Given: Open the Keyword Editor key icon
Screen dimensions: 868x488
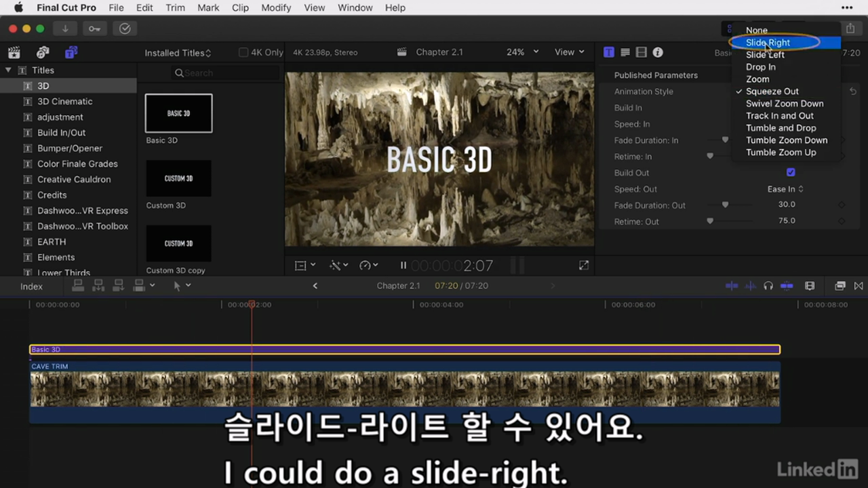Looking at the screenshot, I should pyautogui.click(x=94, y=28).
